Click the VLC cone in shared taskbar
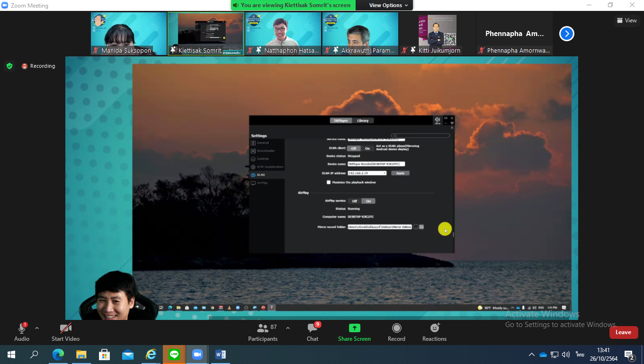 [230, 308]
